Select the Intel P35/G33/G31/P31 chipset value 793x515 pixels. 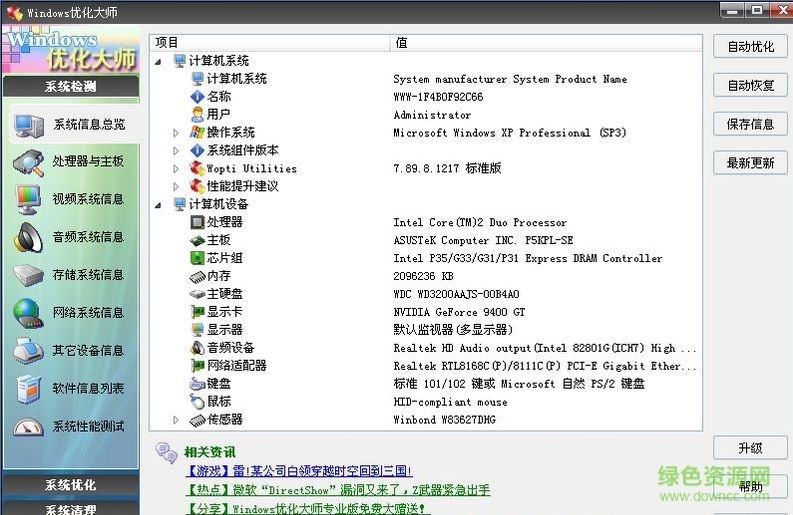[x=527, y=259]
